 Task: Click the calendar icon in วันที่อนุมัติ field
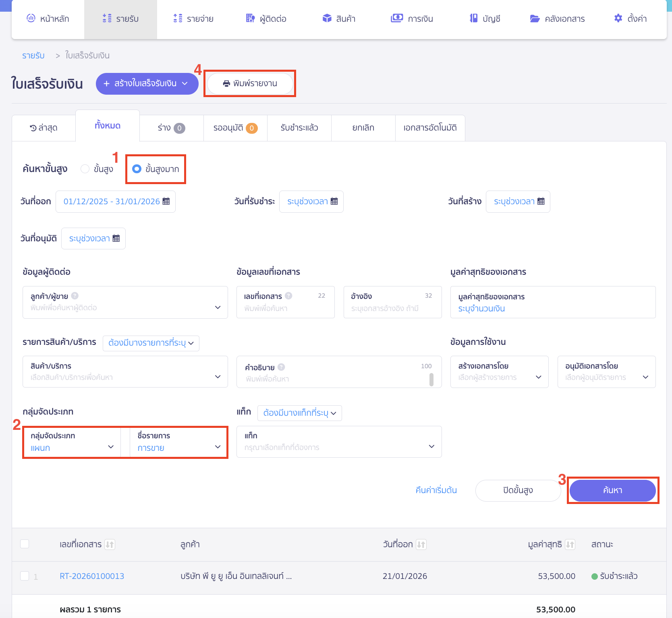coord(116,238)
